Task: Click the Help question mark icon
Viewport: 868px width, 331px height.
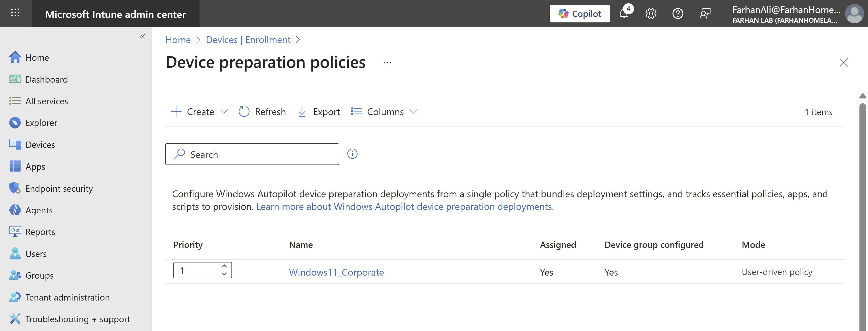Action: click(x=678, y=14)
